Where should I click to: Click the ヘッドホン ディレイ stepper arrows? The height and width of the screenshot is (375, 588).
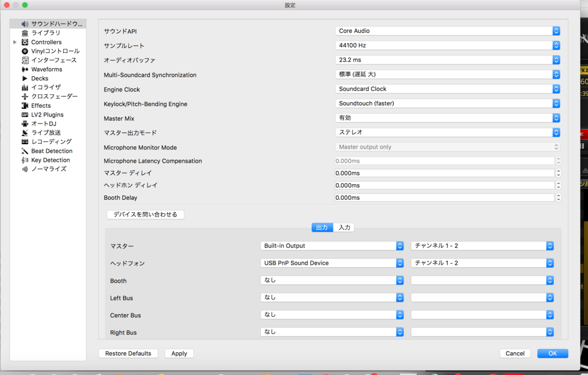558,185
